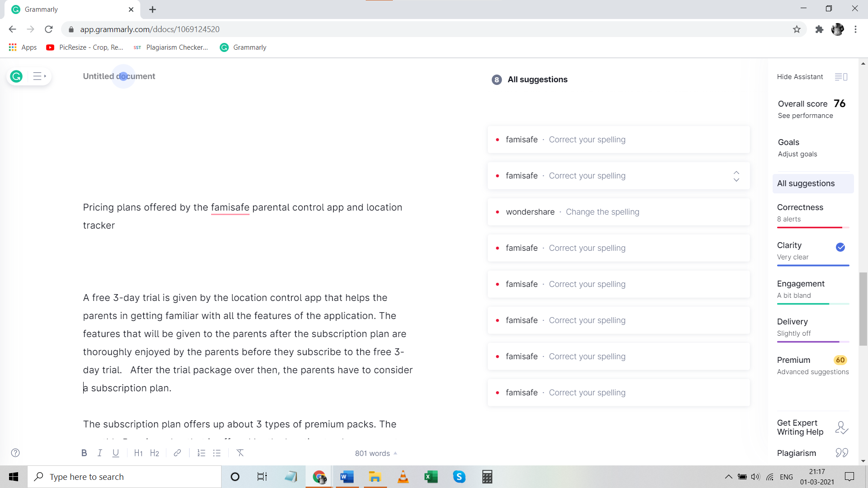Viewport: 868px width, 488px height.
Task: Click the Italic formatting icon
Action: click(x=100, y=453)
